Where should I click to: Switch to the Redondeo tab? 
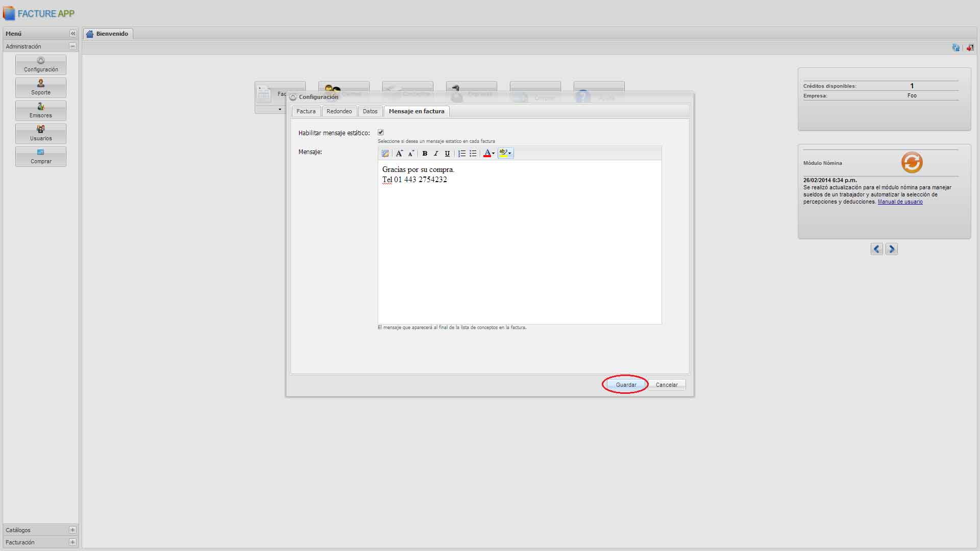(x=339, y=111)
